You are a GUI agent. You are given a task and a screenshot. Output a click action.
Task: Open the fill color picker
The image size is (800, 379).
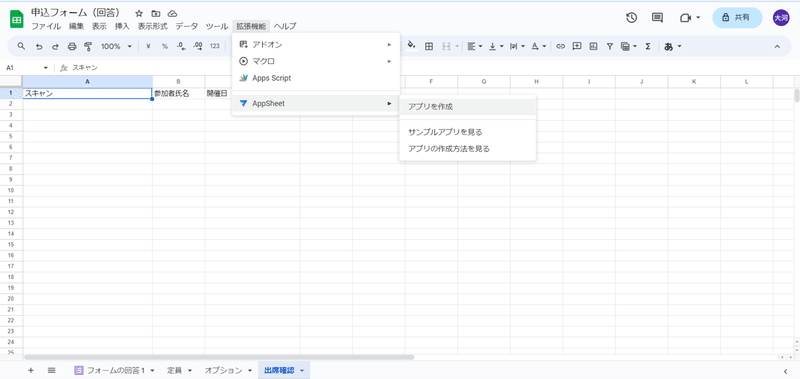(x=412, y=46)
